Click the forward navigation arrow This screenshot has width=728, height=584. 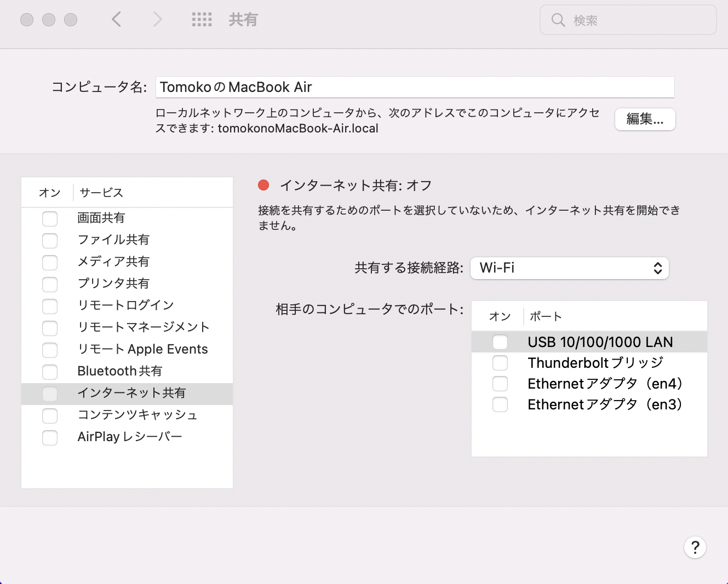pyautogui.click(x=158, y=20)
